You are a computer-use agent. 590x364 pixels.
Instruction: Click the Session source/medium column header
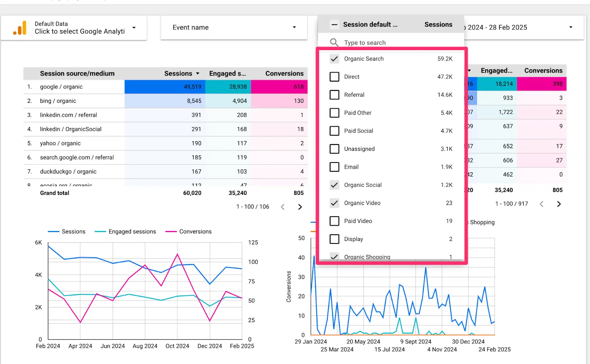coord(77,74)
